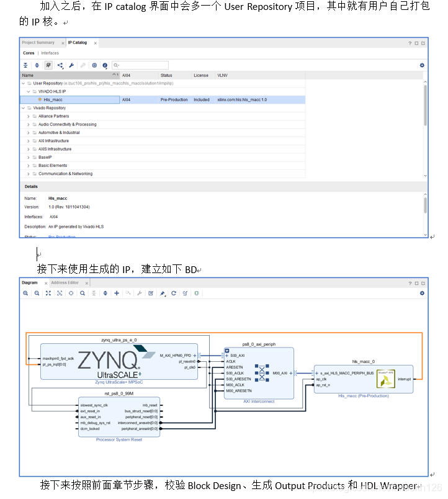Screen dimensions: 448x499
Task: Expand Audio Connectivity & Processing folder
Action: [29, 125]
